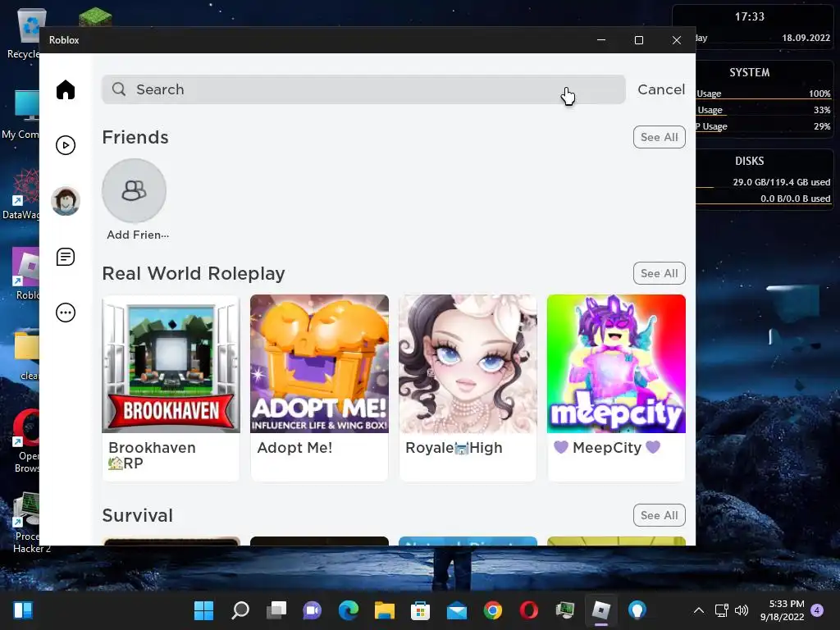
Task: Click the Adopt Me! title text
Action: [294, 447]
